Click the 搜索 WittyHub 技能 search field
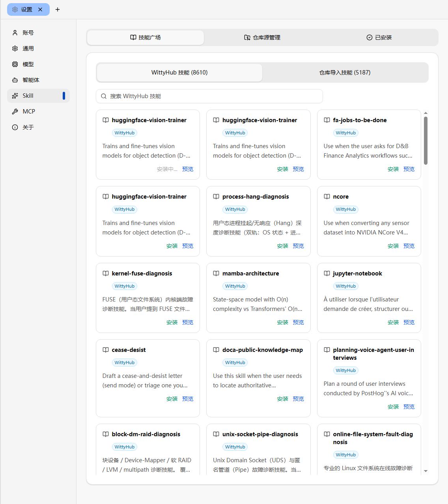The width and height of the screenshot is (448, 504). click(x=209, y=96)
